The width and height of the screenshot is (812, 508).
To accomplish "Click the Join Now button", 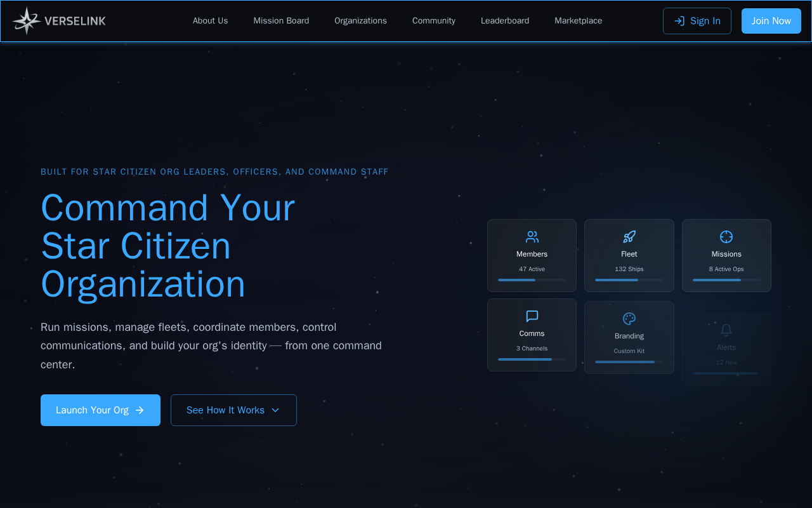I will [x=771, y=21].
